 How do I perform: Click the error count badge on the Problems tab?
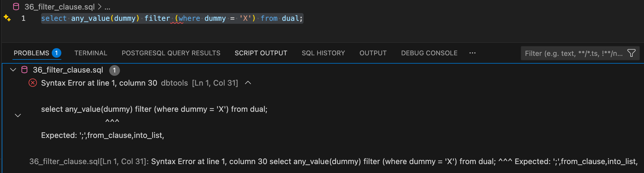(56, 53)
